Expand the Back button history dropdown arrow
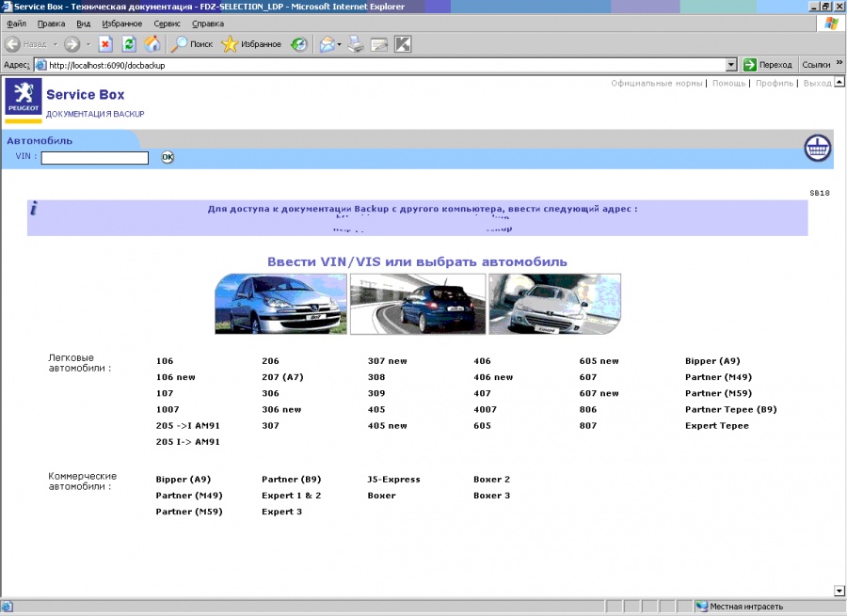847x616 pixels. (56, 44)
